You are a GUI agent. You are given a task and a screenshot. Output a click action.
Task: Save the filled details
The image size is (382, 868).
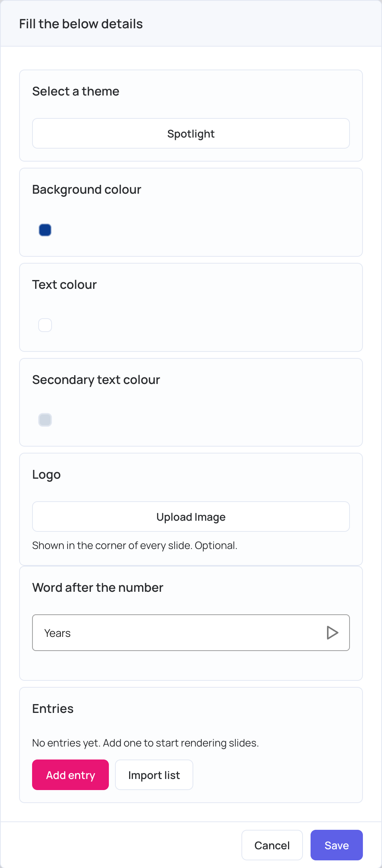337,845
